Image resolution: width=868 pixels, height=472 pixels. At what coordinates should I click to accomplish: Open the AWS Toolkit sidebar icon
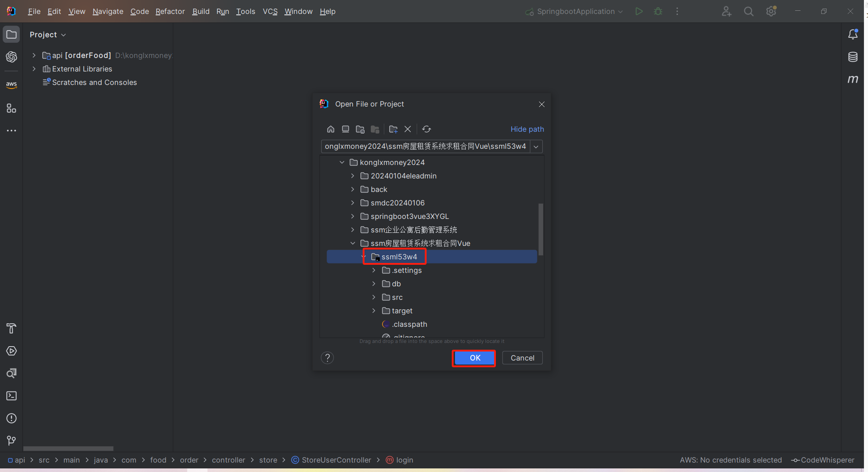pyautogui.click(x=12, y=85)
